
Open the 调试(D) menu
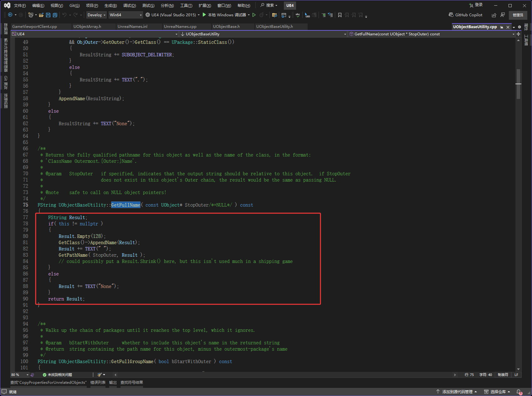(130, 5)
